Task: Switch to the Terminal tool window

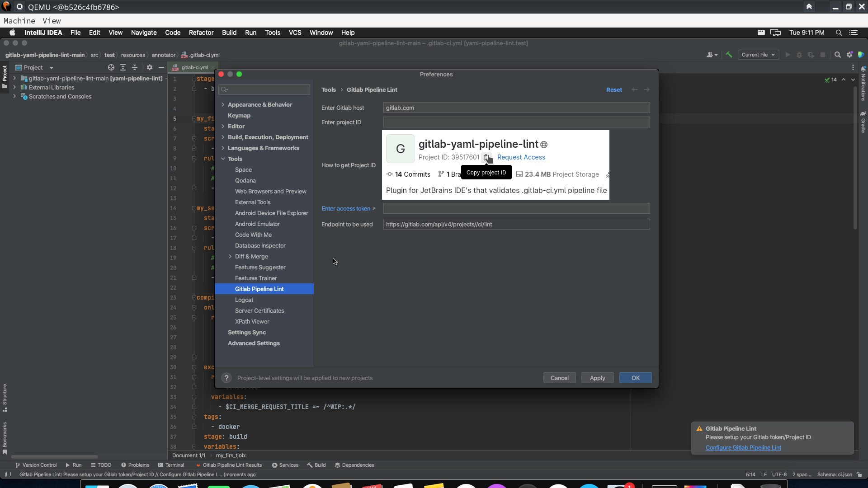Action: [175, 465]
